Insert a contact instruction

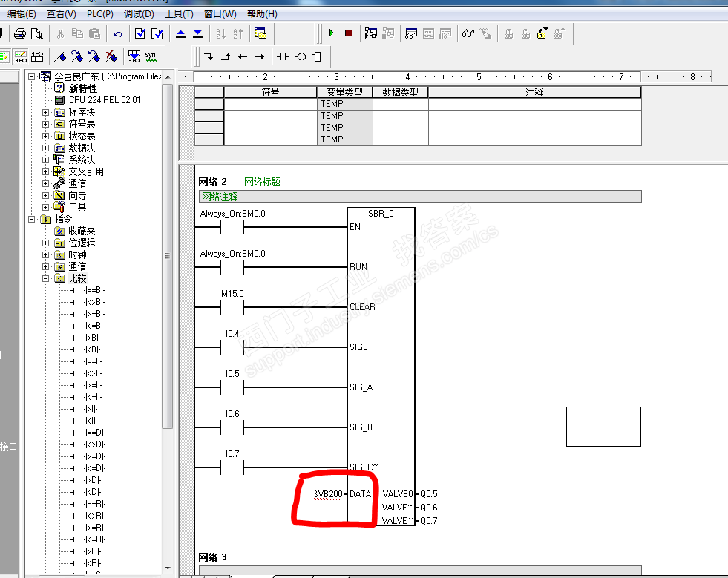pos(282,56)
